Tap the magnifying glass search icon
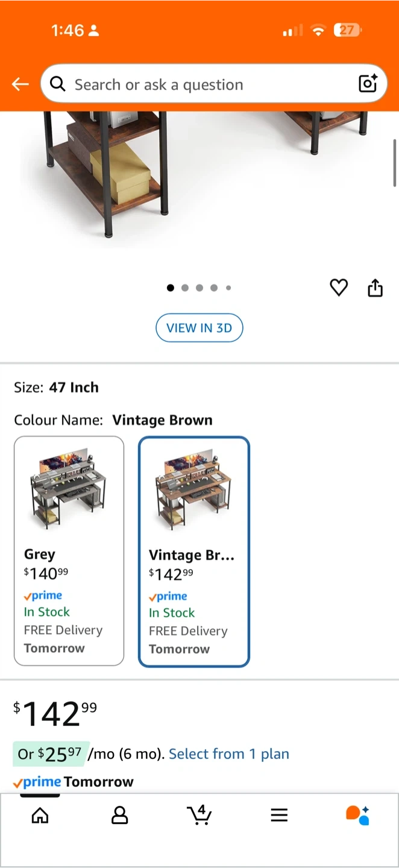The image size is (399, 868). point(58,84)
